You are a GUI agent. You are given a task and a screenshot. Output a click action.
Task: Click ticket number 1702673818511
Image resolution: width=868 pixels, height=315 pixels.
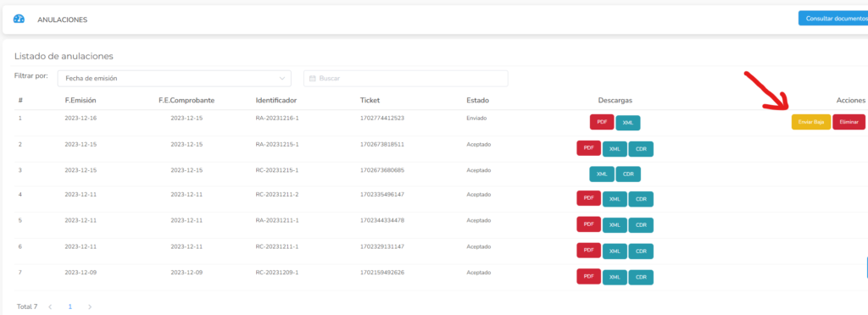coord(382,144)
